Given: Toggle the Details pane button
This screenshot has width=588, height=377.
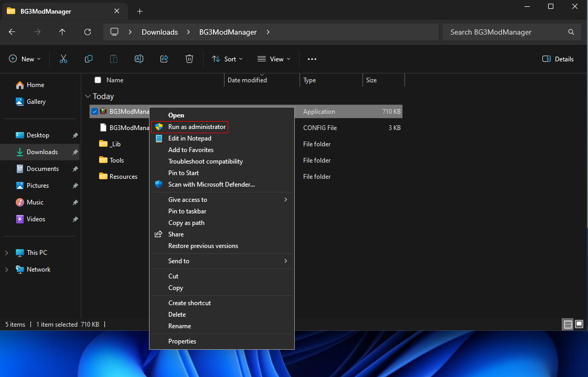Looking at the screenshot, I should [x=558, y=59].
